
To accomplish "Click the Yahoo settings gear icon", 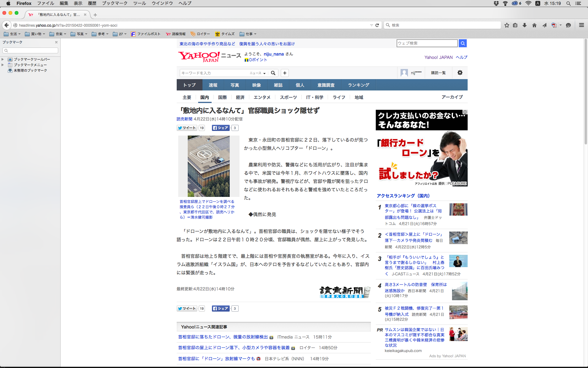I will tap(460, 73).
